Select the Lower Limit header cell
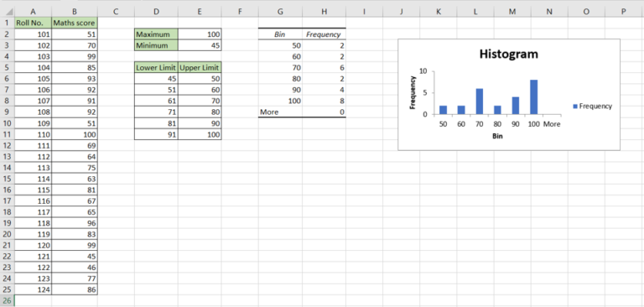This screenshot has width=644, height=307. 156,67
